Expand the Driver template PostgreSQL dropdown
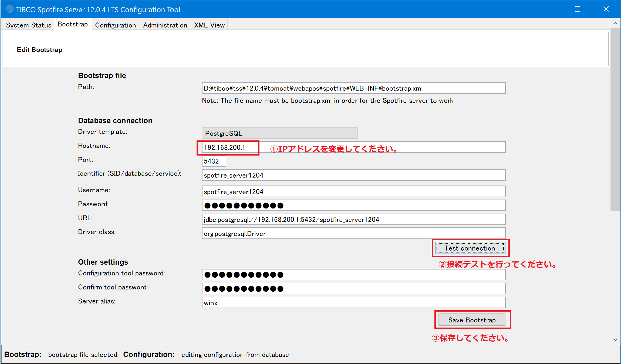The width and height of the screenshot is (621, 364). click(x=279, y=133)
